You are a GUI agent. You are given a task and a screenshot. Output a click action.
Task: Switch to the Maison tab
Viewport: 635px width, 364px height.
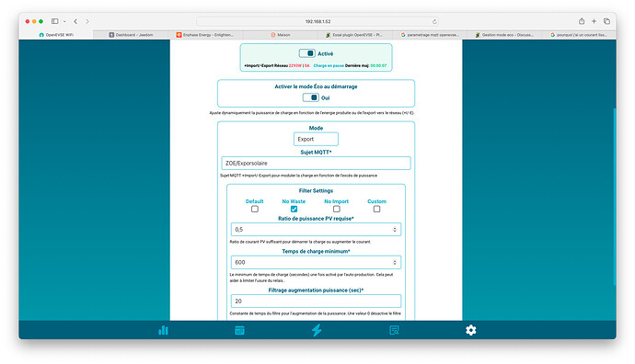click(281, 35)
